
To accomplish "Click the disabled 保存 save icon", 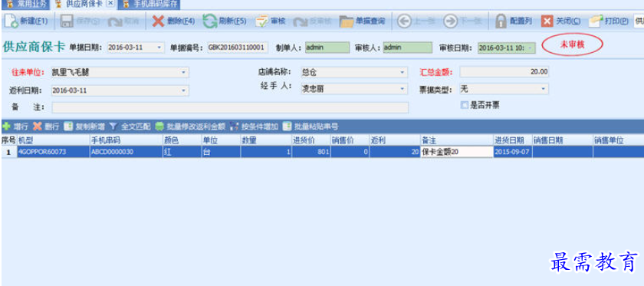I will point(66,21).
